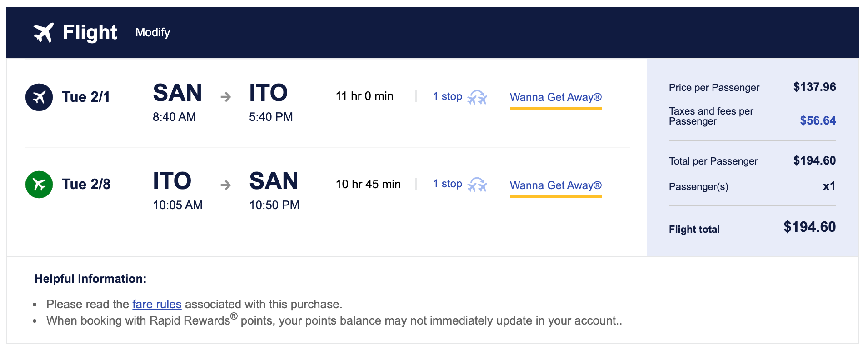Image resolution: width=868 pixels, height=350 pixels.
Task: Click the Flight total amount $194.60
Action: [x=809, y=227]
